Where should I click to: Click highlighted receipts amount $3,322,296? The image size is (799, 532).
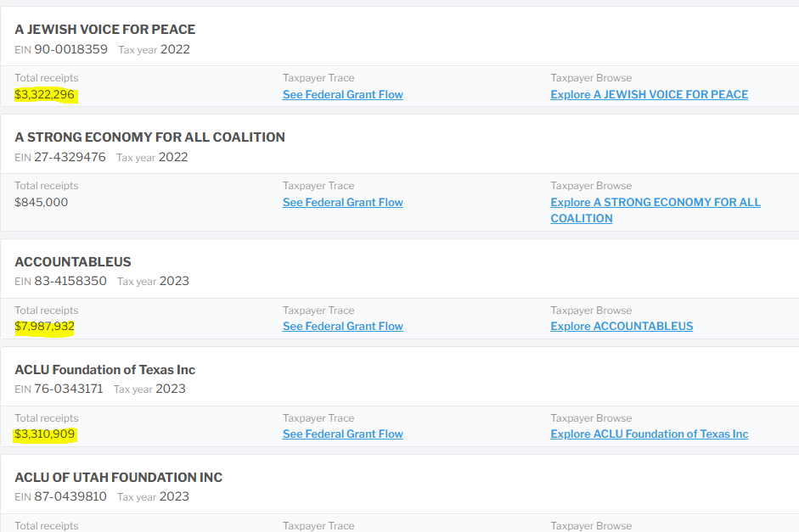click(x=46, y=94)
